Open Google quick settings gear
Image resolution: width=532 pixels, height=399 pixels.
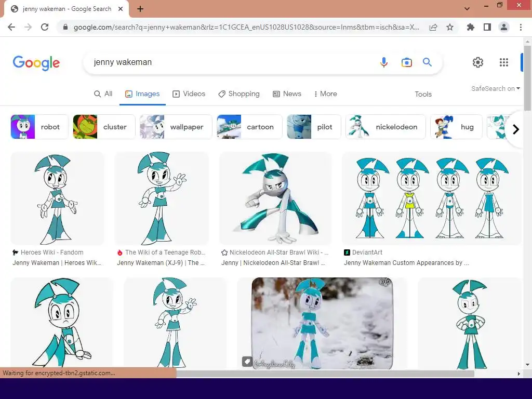point(478,62)
